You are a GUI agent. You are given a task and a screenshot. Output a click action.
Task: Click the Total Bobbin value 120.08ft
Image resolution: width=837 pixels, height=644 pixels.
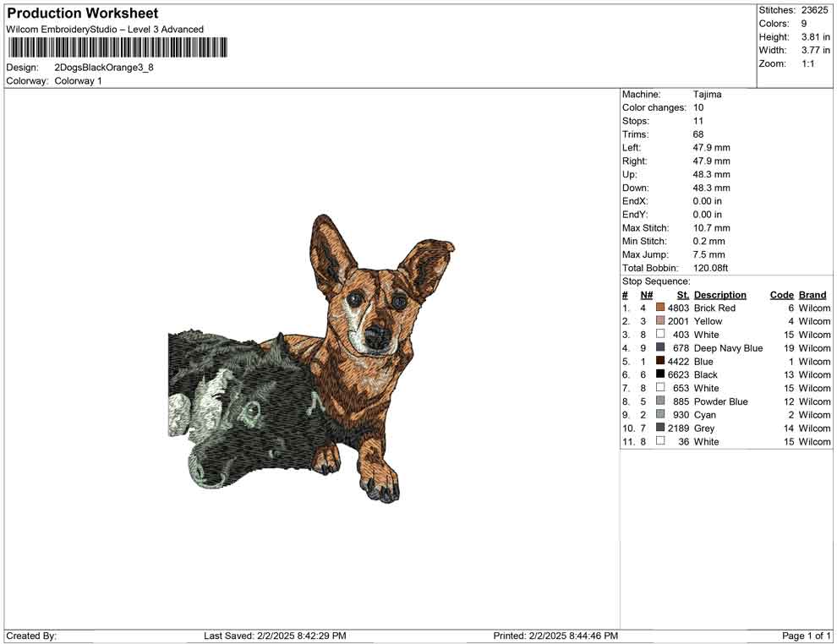(710, 268)
